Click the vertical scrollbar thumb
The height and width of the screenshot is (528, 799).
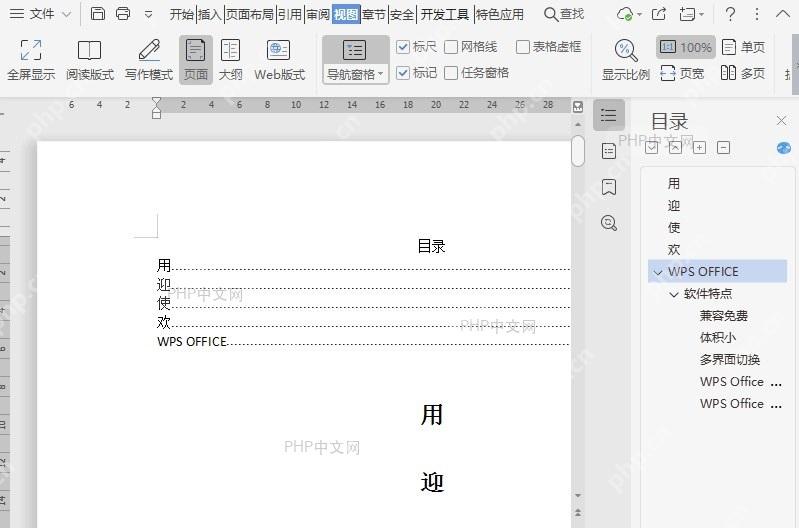(578, 151)
